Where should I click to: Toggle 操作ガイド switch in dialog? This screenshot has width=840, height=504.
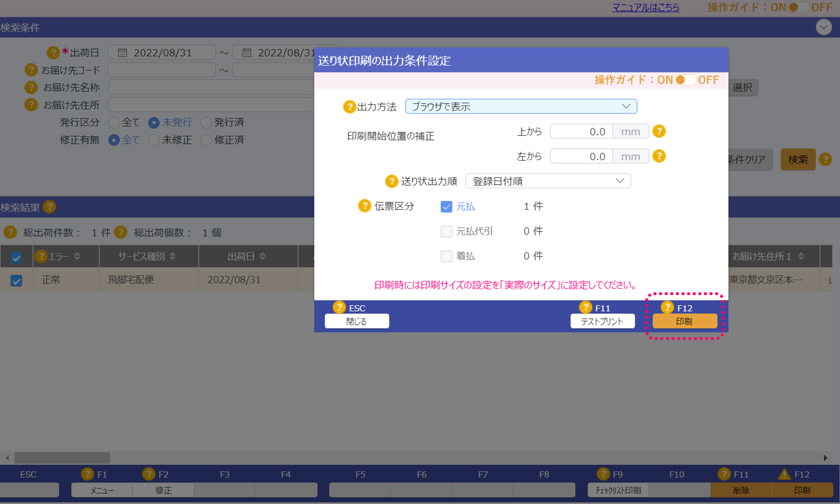685,80
